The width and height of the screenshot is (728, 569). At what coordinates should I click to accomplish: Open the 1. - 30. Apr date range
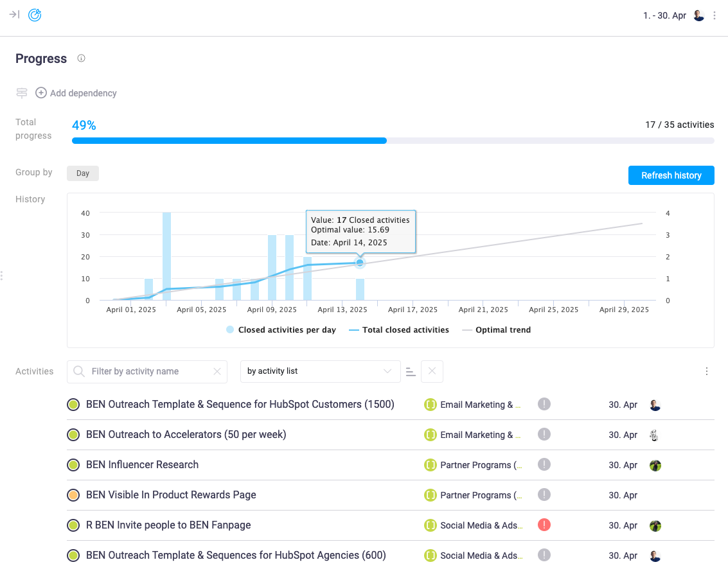(x=664, y=15)
